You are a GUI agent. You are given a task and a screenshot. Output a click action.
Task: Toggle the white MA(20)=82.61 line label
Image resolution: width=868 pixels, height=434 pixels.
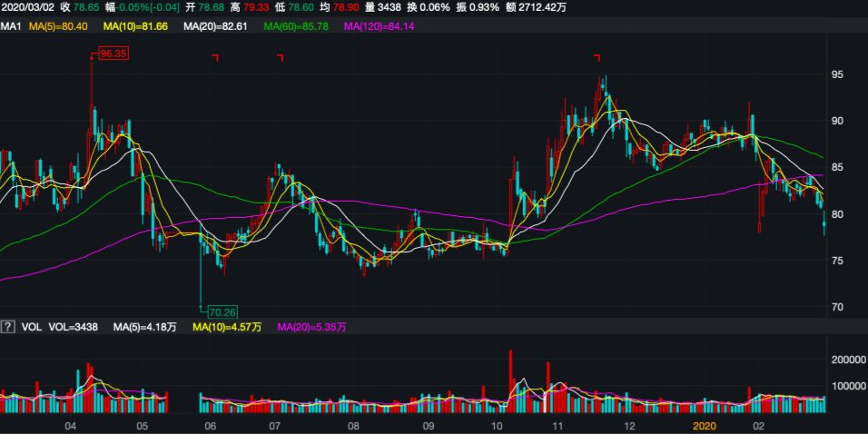[x=215, y=26]
